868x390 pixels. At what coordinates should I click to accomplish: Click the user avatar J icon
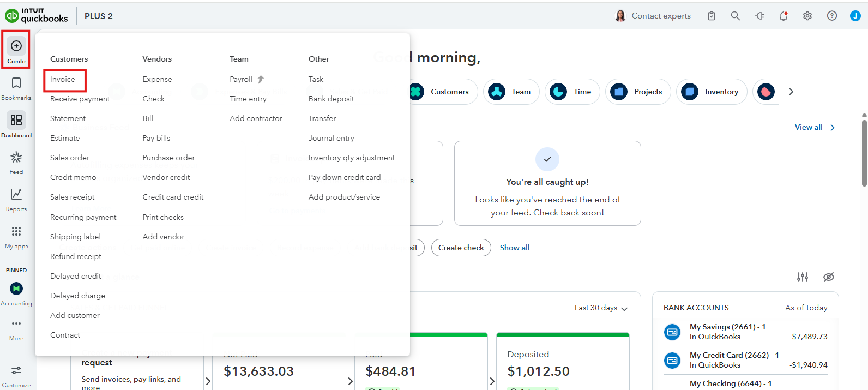[x=855, y=16]
